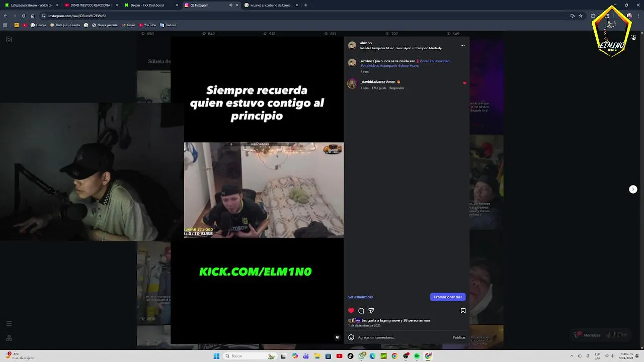Toggle the reel sound speaker icon
Image resolution: width=644 pixels, height=362 pixels.
pyautogui.click(x=337, y=337)
